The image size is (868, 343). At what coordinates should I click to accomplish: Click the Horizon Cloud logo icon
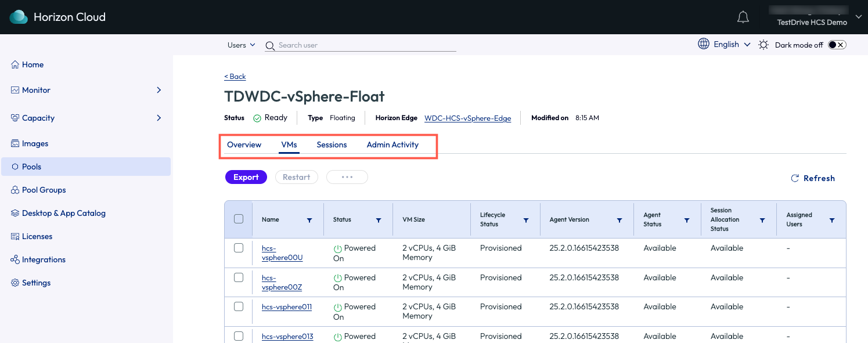pyautogui.click(x=19, y=17)
